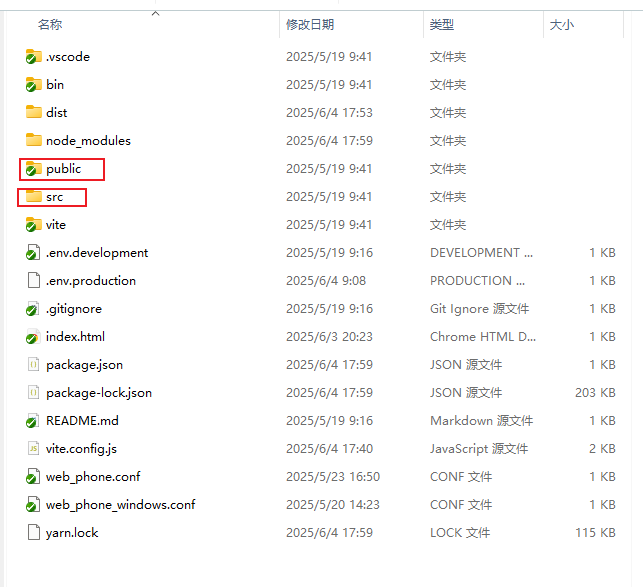Sort by 名称 column header
The height and width of the screenshot is (587, 643).
pos(50,25)
